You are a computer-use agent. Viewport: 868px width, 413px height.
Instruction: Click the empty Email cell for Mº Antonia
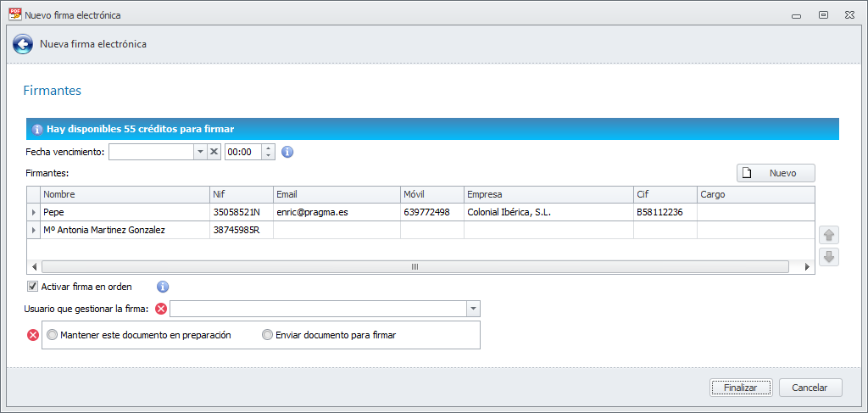337,231
